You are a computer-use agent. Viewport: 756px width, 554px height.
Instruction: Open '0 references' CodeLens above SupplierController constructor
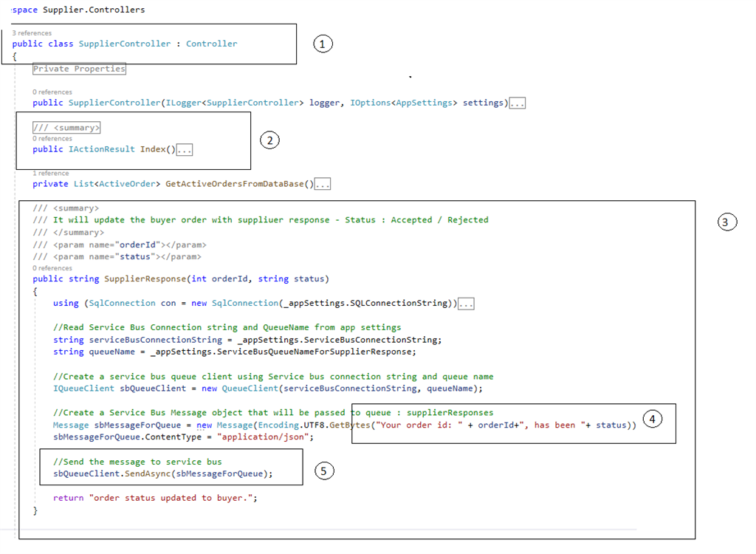(52, 92)
